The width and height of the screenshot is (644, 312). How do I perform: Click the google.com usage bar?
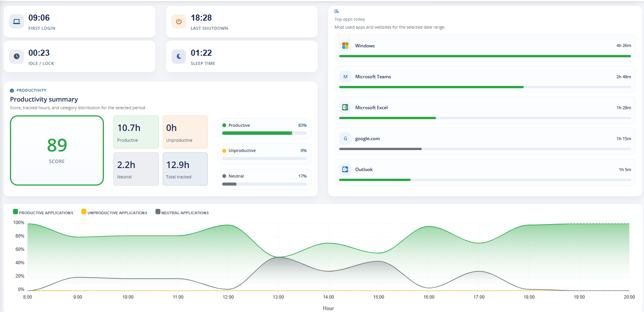[485, 149]
